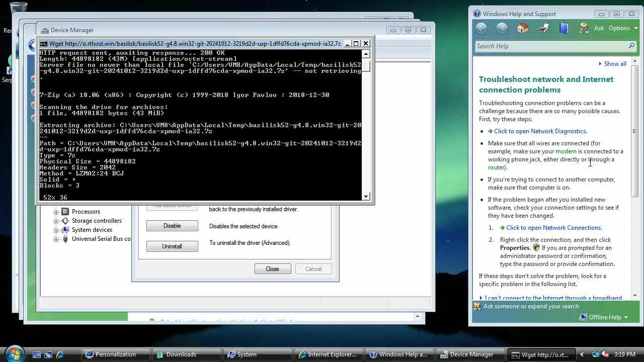Screen dimensions: 644x362
Task: Expand the Storage controllers node
Action: [56, 221]
